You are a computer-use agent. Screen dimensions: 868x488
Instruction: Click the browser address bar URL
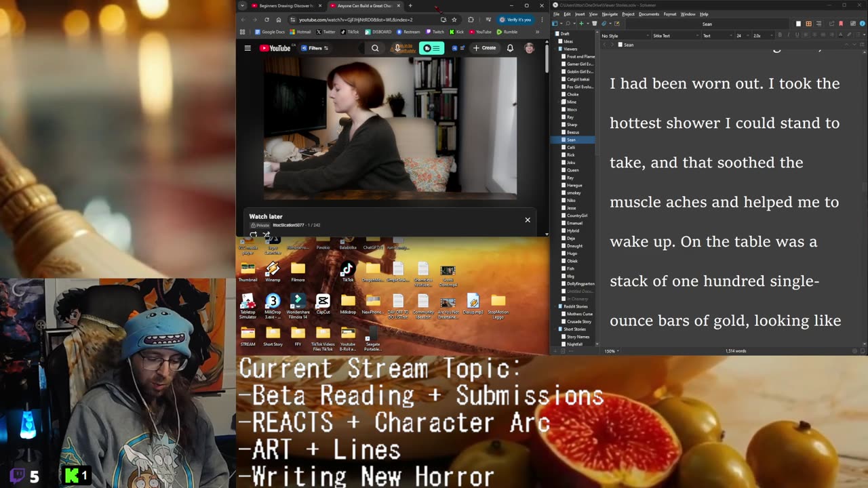click(x=356, y=20)
